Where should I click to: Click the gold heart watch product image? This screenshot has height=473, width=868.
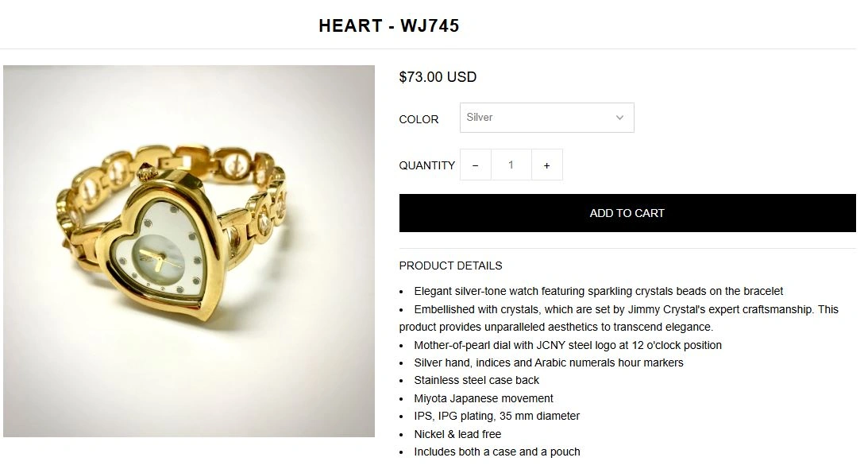[x=189, y=251]
